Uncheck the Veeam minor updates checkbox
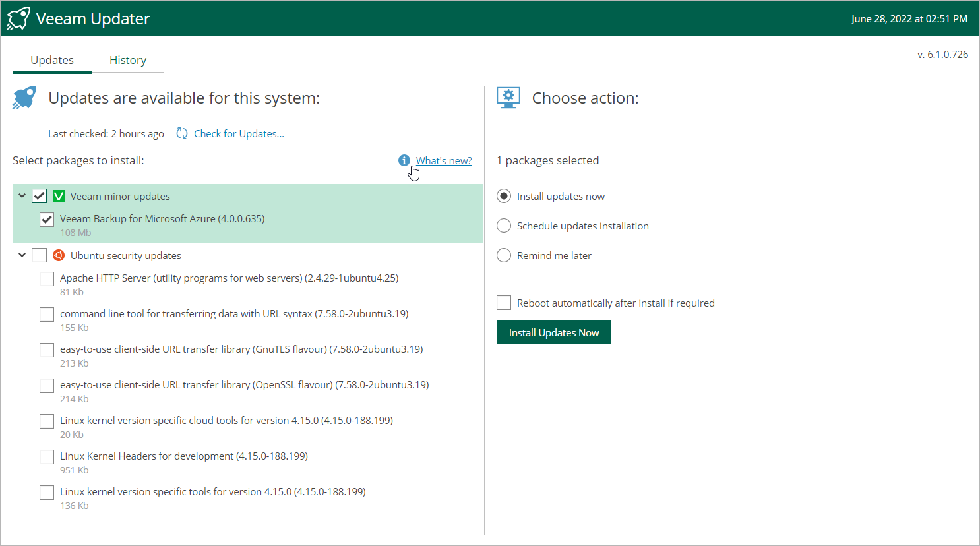This screenshot has height=546, width=980. pyautogui.click(x=40, y=196)
